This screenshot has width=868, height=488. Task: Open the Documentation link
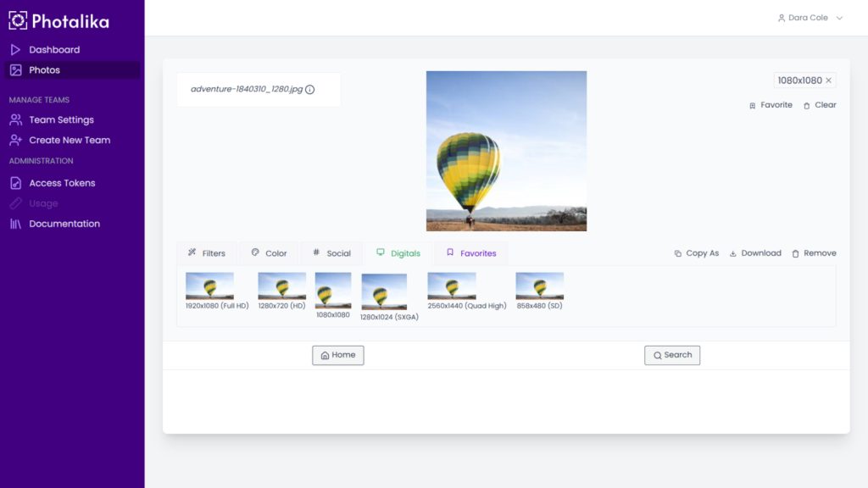[64, 224]
